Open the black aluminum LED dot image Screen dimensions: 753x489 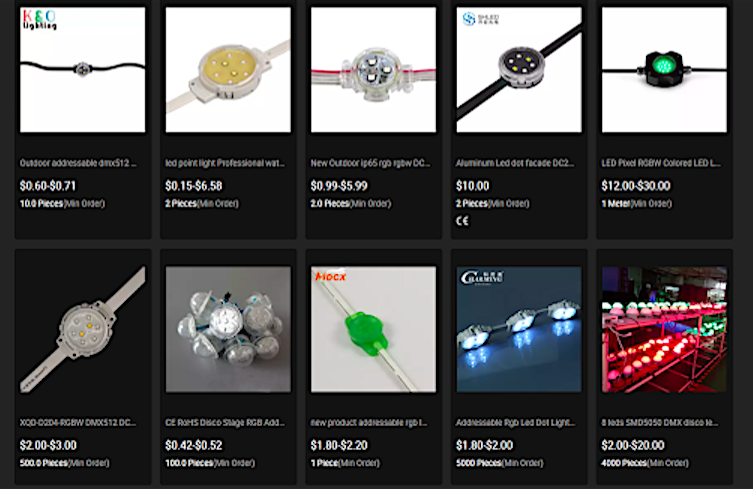[x=519, y=70]
